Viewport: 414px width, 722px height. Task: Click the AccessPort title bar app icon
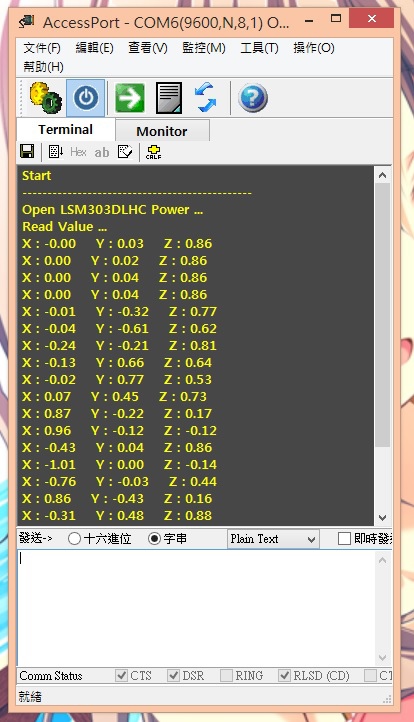(27, 21)
